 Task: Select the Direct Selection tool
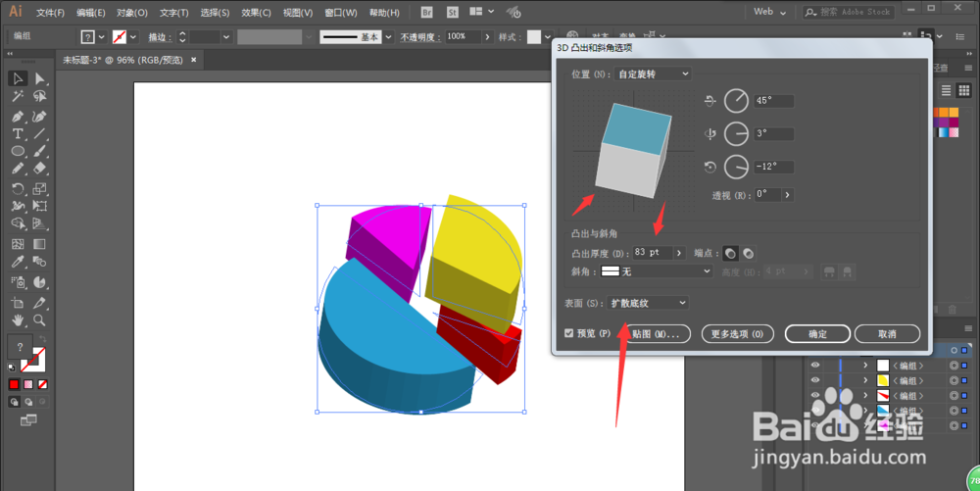[39, 78]
